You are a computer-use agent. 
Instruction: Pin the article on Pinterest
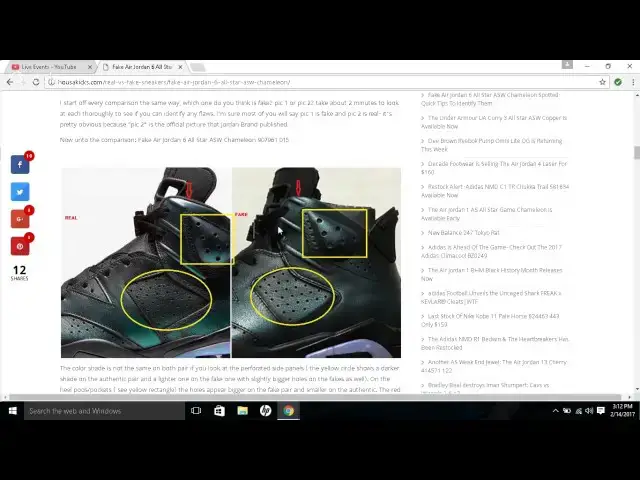20,246
